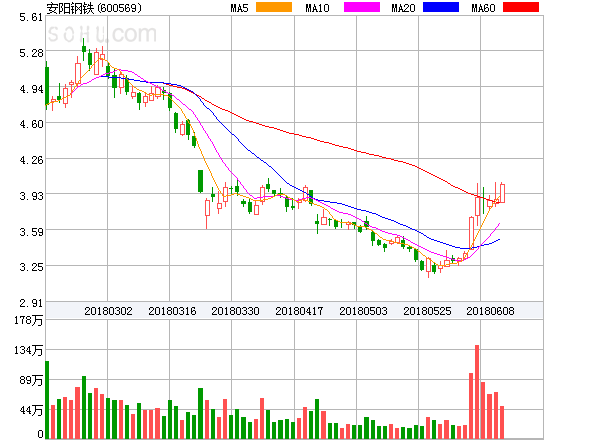Click the MA20 legend label
This screenshot has width=600, height=440.
tap(403, 8)
